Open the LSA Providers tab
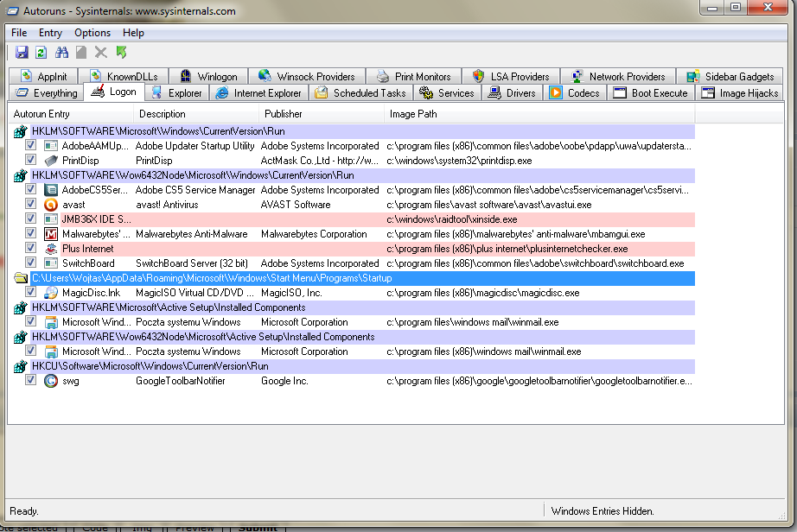 512,76
